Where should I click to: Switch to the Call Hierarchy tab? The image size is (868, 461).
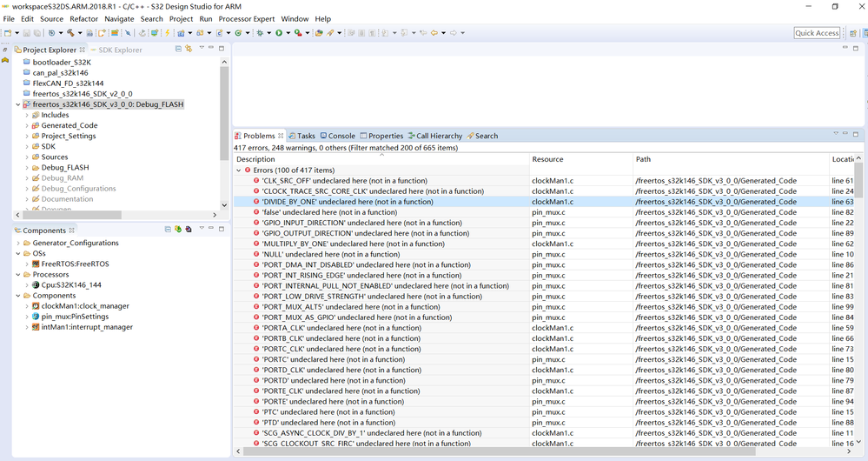point(435,136)
